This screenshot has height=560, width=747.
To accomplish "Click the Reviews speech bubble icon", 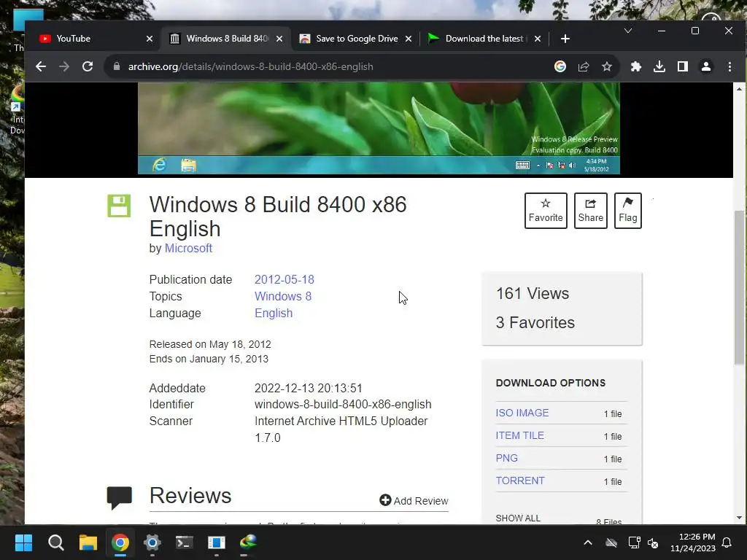I will click(x=119, y=497).
